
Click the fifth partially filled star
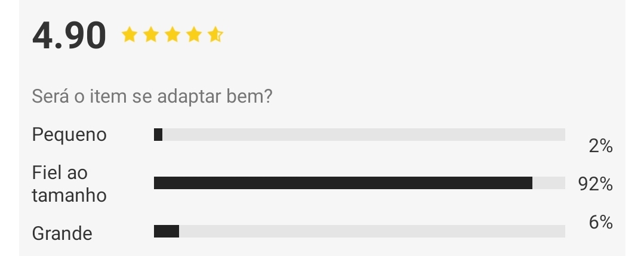pyautogui.click(x=215, y=35)
